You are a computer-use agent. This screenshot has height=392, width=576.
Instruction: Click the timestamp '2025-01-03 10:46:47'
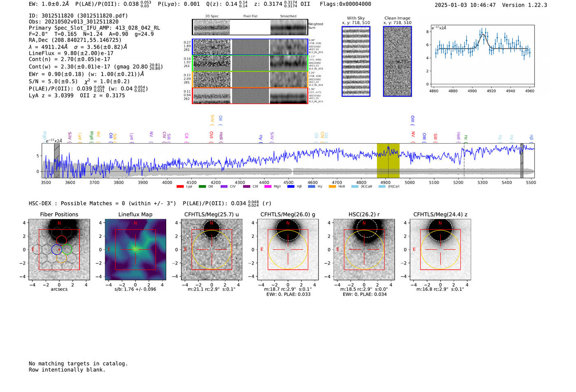click(465, 5)
